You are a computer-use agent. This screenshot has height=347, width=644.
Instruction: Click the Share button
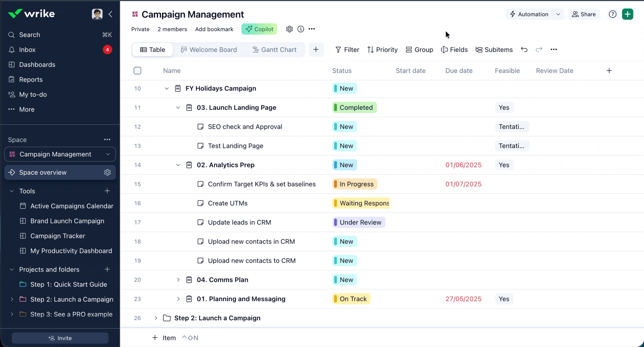[584, 14]
